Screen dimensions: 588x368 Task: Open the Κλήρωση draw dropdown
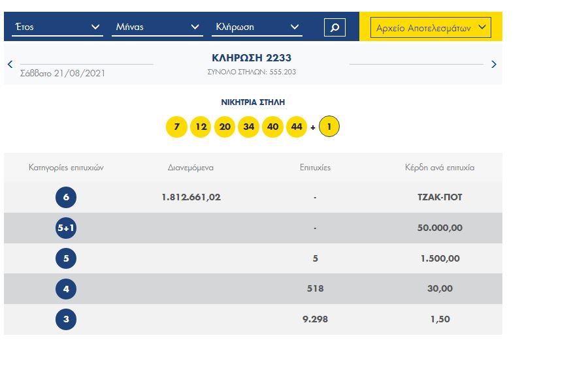[257, 27]
